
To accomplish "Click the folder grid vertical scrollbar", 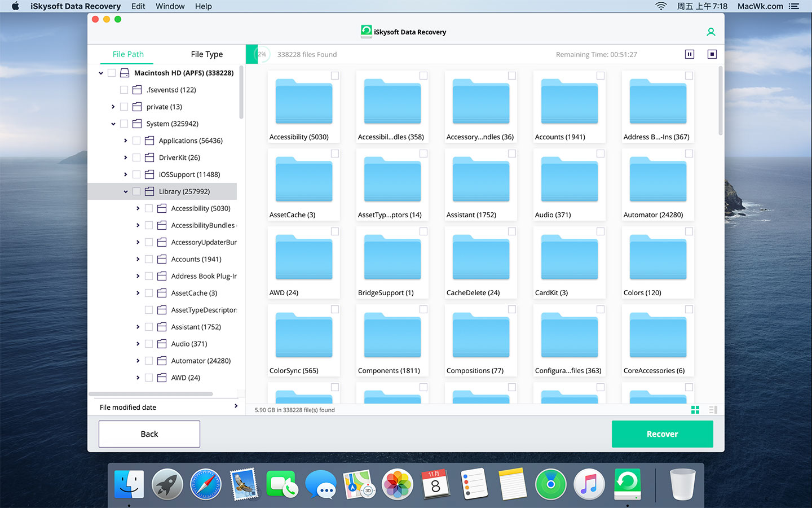I will click(x=720, y=100).
